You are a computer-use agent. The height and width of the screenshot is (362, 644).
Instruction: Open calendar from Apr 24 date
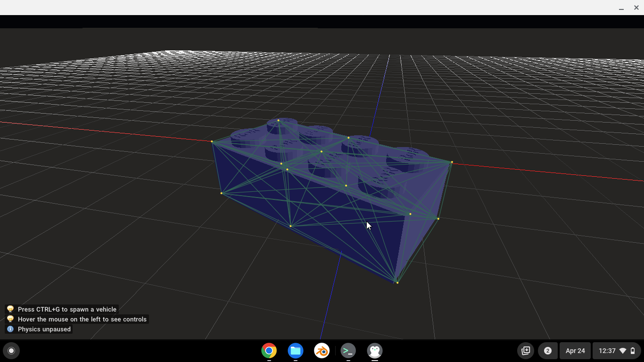pos(575,351)
